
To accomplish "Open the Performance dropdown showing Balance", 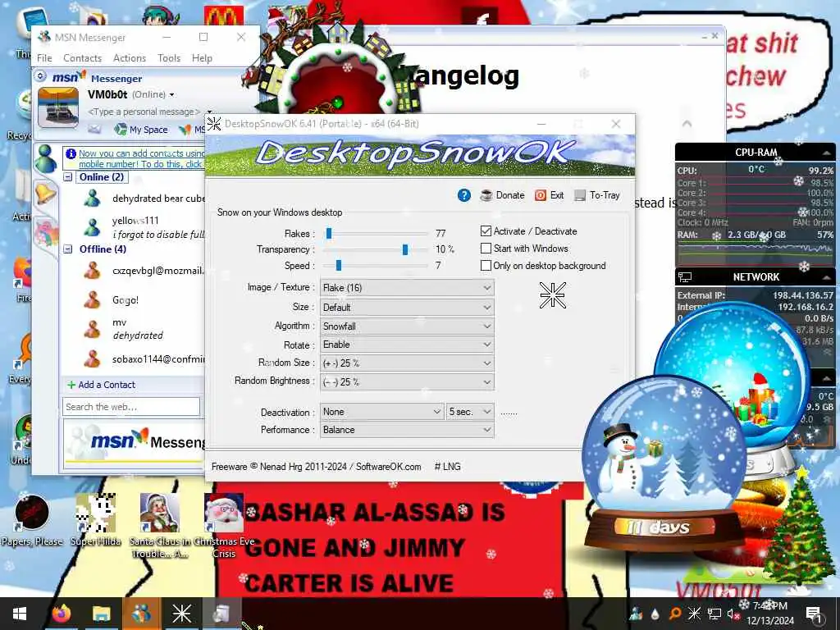I will 407,430.
